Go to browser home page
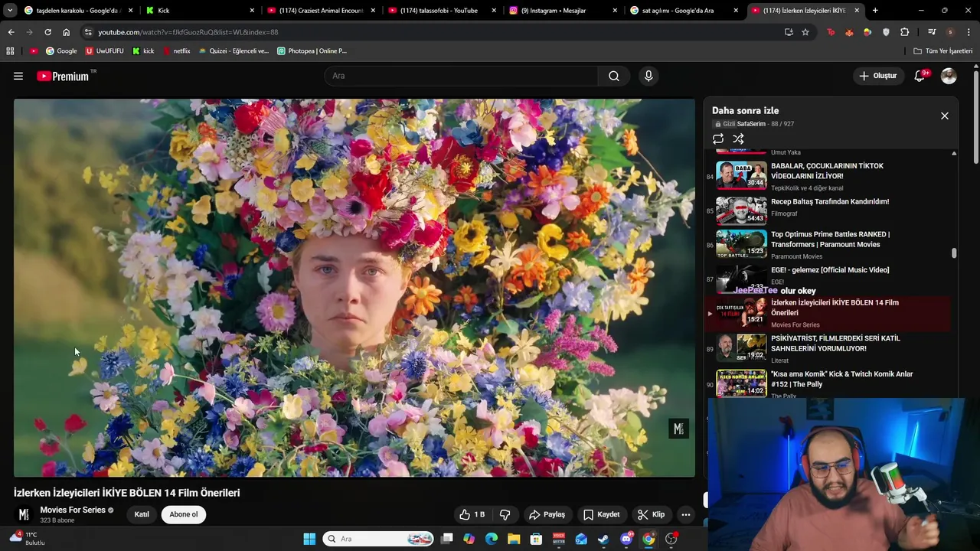Screen dimensions: 980x551 pyautogui.click(x=66, y=32)
